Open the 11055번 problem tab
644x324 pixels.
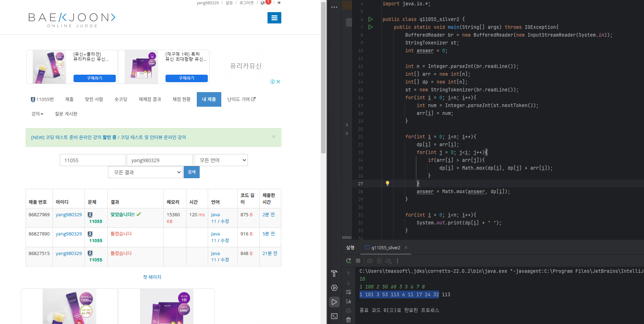(x=42, y=99)
